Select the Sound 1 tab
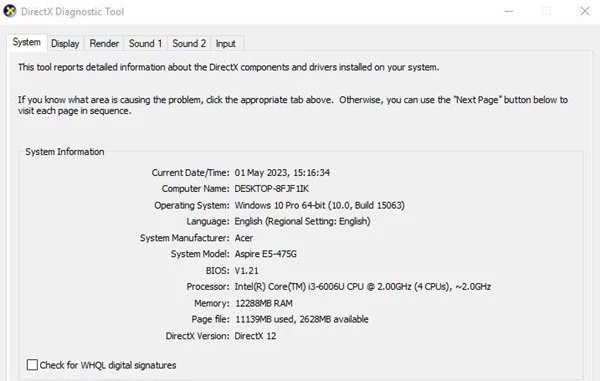 pyautogui.click(x=145, y=44)
